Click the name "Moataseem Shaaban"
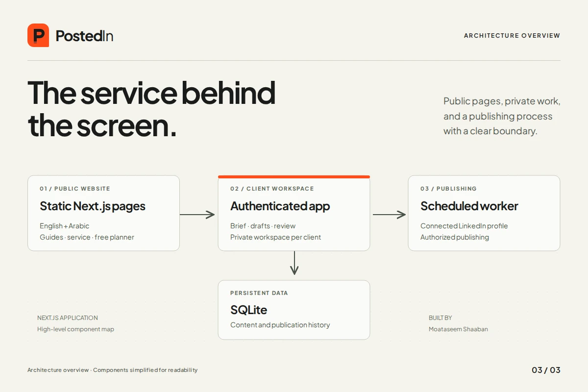Viewport: 588px width, 392px height. tap(458, 329)
